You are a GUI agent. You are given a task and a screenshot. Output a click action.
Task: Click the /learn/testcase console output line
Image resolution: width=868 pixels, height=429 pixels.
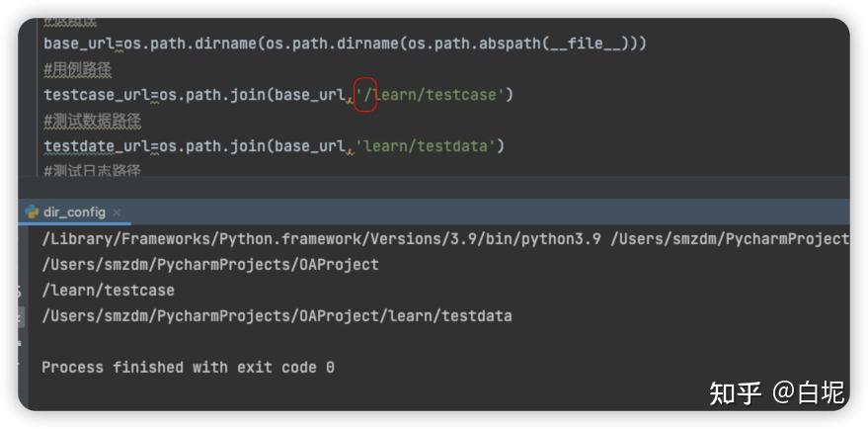point(109,291)
